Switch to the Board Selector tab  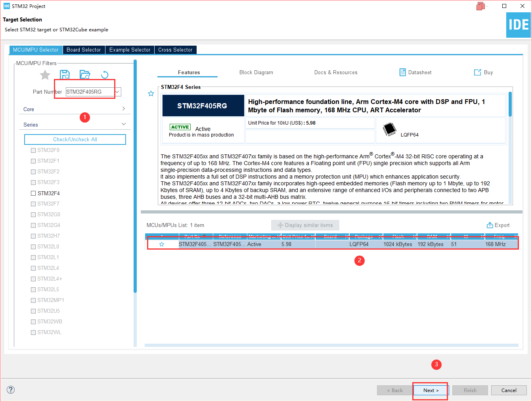point(84,50)
